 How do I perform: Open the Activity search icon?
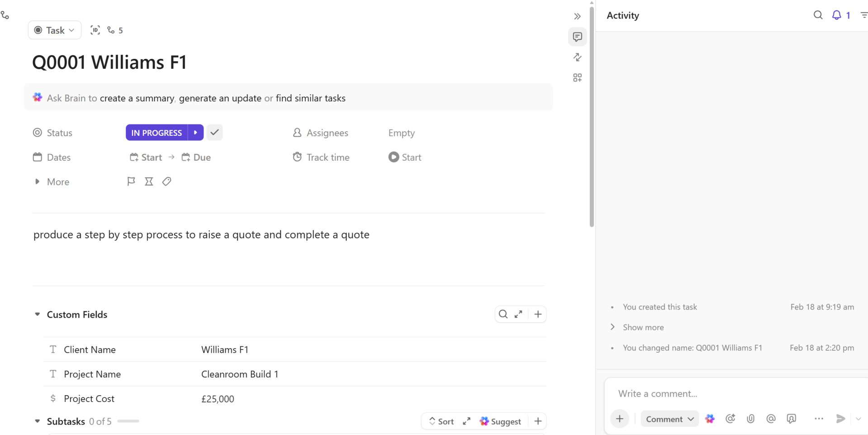tap(818, 15)
